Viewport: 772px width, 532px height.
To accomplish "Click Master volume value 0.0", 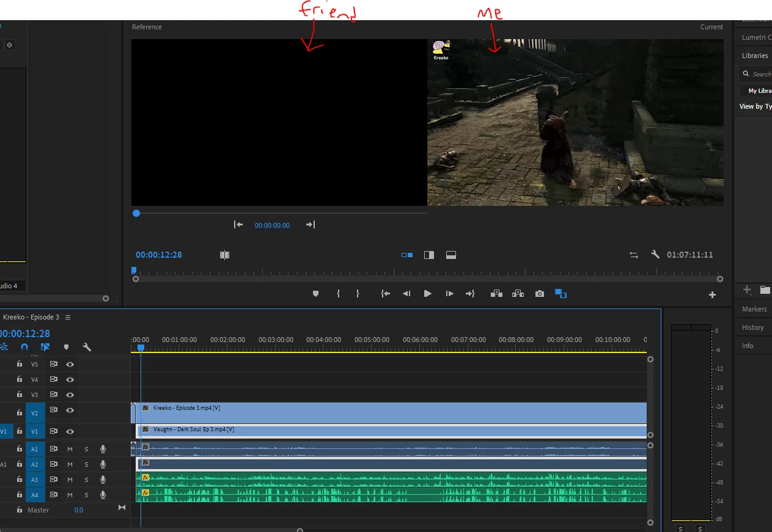I will click(79, 510).
